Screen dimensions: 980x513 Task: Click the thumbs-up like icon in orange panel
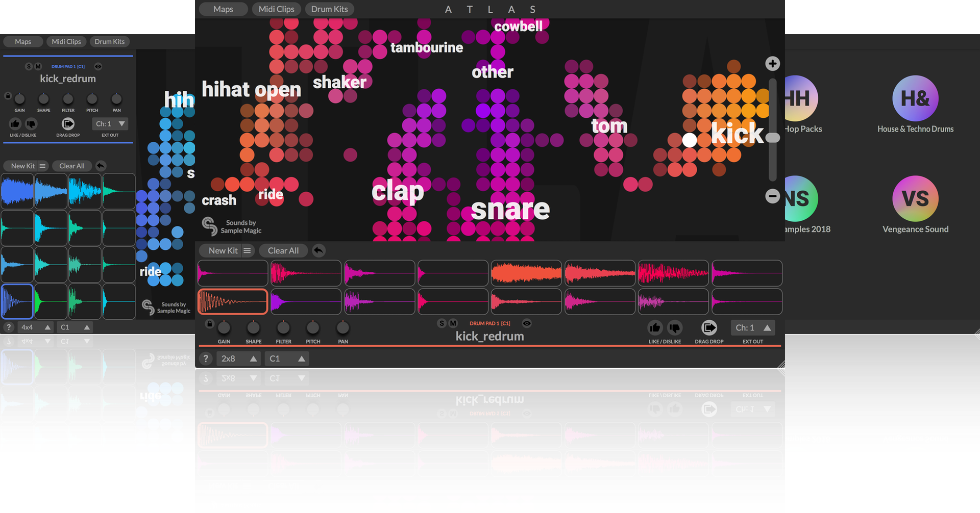[655, 327]
